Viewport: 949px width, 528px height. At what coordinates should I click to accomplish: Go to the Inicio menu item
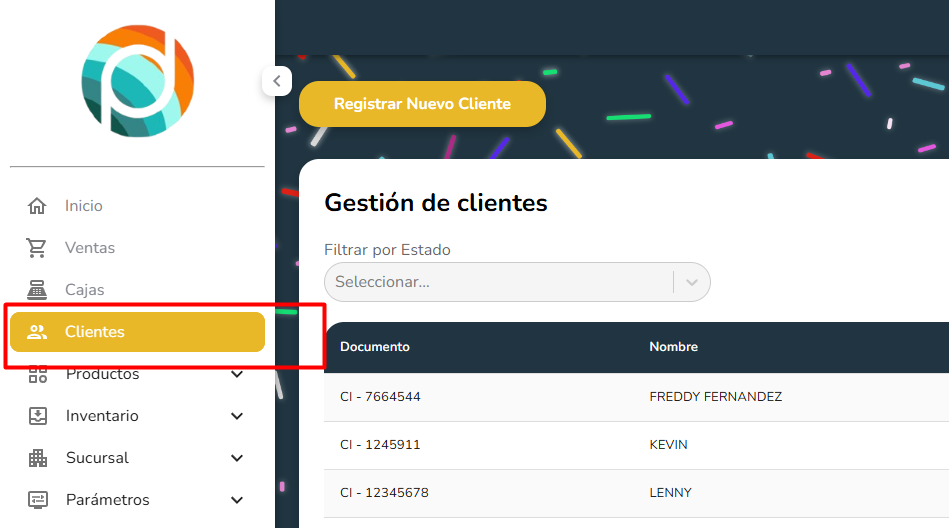84,206
